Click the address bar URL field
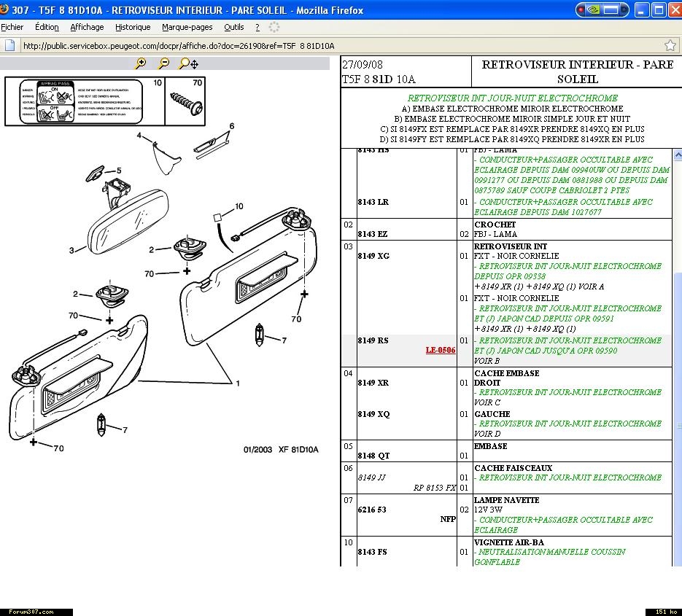This screenshot has height=616, width=682. pos(341,46)
